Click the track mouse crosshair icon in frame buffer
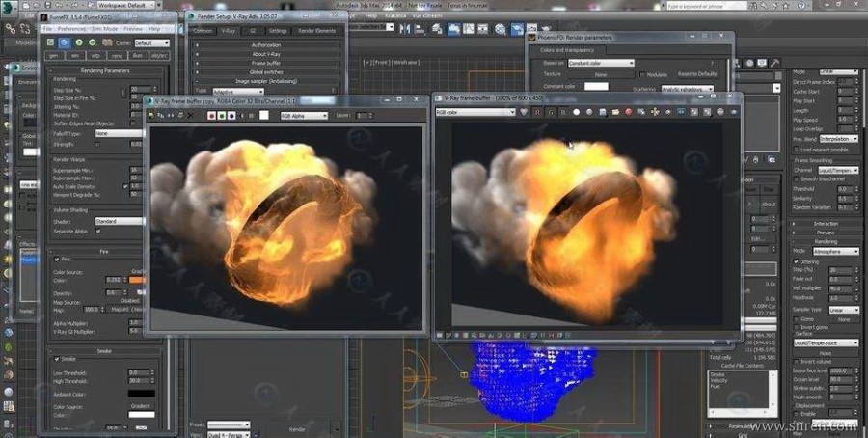The width and height of the screenshot is (868, 438). click(x=655, y=112)
